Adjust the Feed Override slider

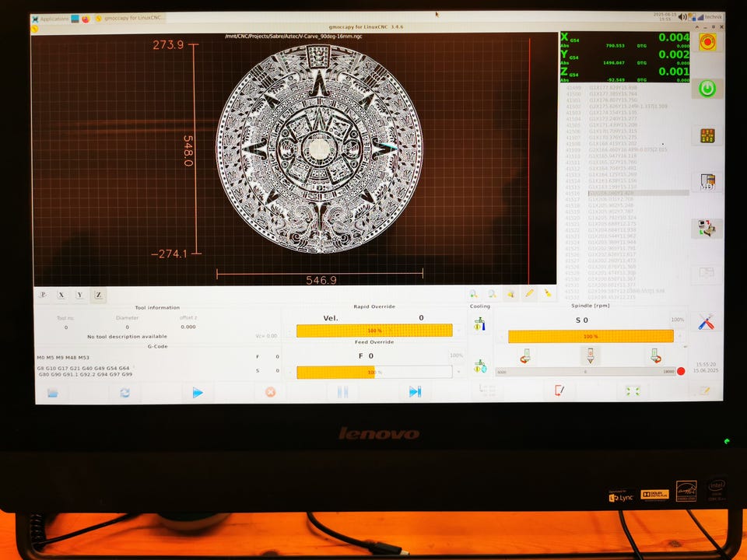(374, 372)
